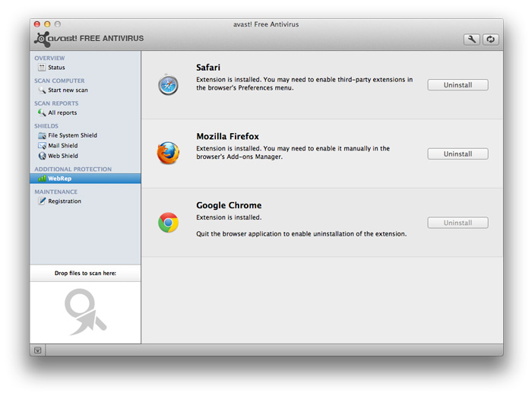Select WebRep under Additional Protection

tap(59, 179)
